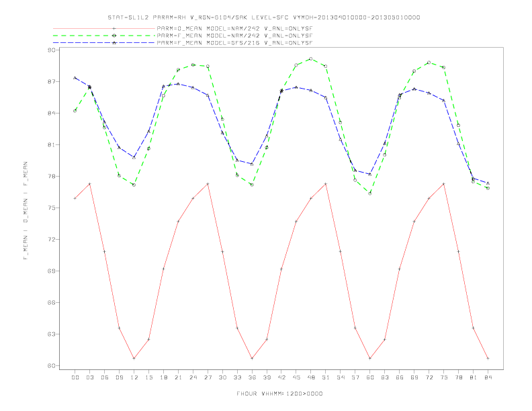
Task: Click the x-axis forecast hour label 39
Action: [x=267, y=377]
